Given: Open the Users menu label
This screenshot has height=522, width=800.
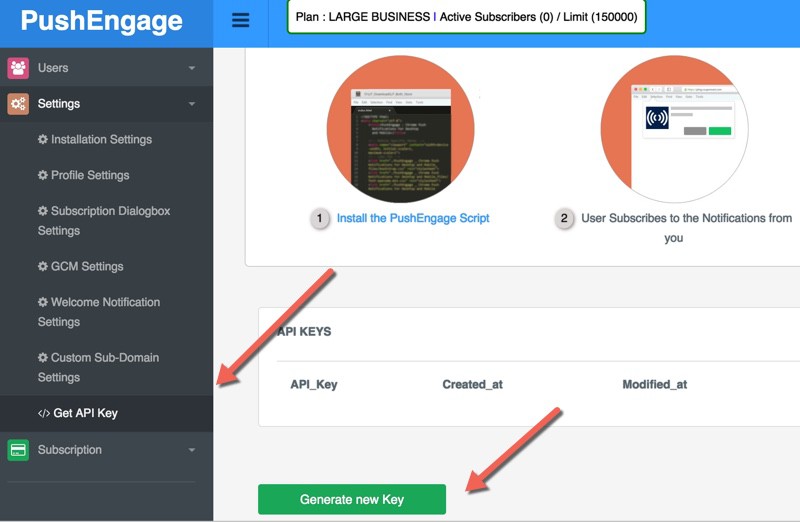Looking at the screenshot, I should [x=53, y=68].
